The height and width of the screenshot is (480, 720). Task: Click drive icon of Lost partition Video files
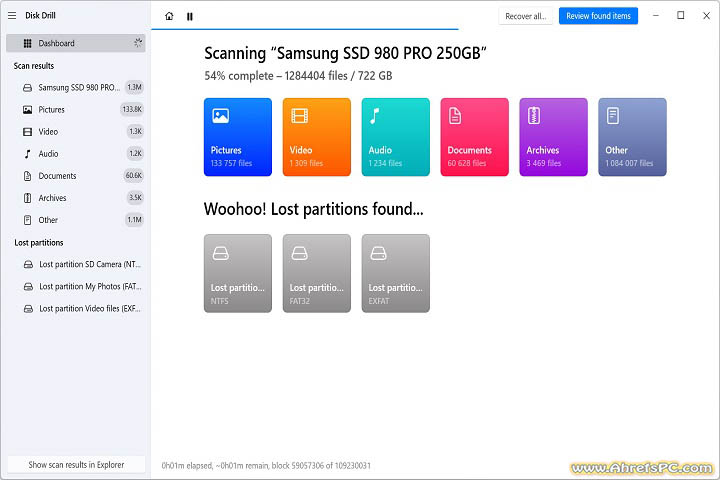28,309
